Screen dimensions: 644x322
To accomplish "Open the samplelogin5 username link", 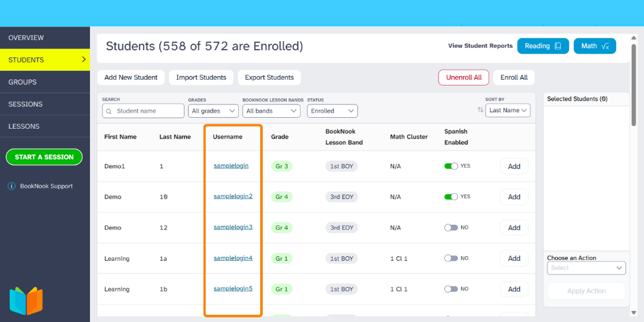I will [233, 289].
